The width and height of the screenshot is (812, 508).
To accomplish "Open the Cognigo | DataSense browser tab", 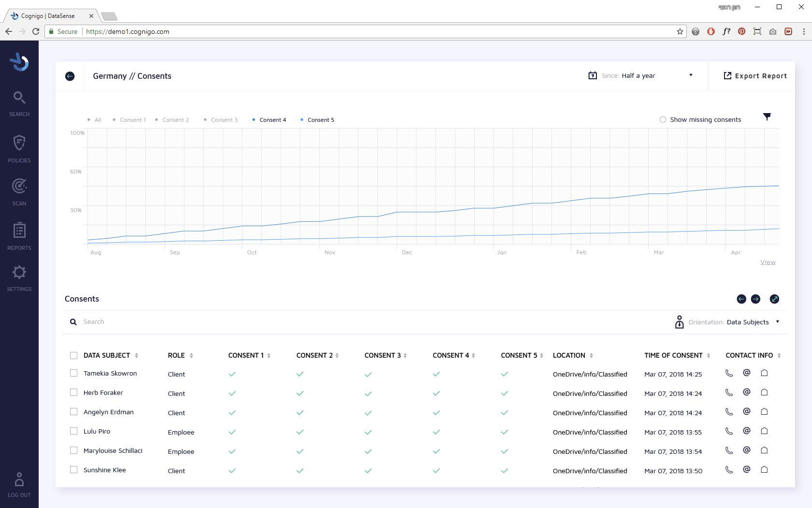I will [52, 16].
